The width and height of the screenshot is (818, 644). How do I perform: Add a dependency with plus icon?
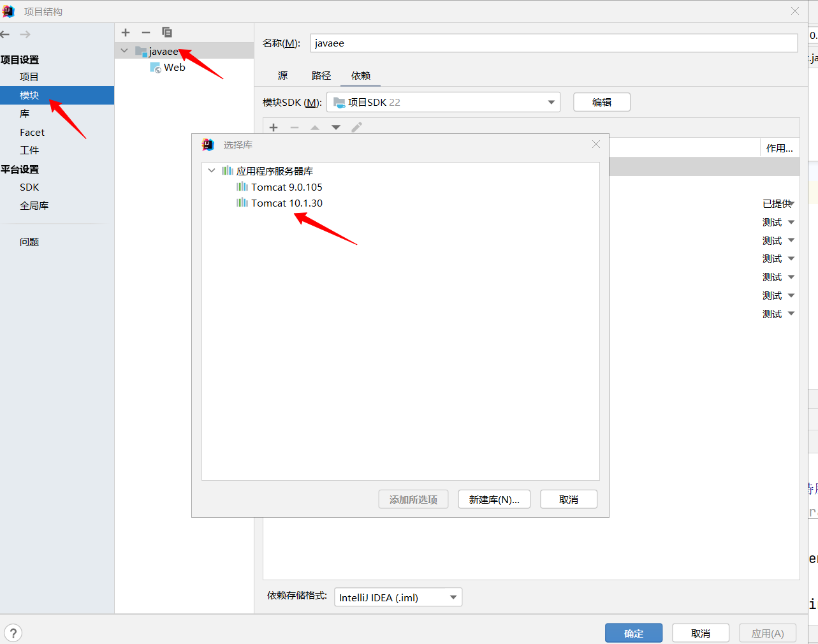tap(274, 128)
